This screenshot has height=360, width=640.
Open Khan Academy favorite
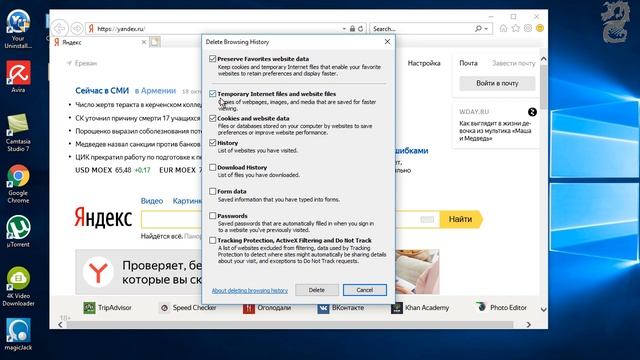(x=420, y=308)
